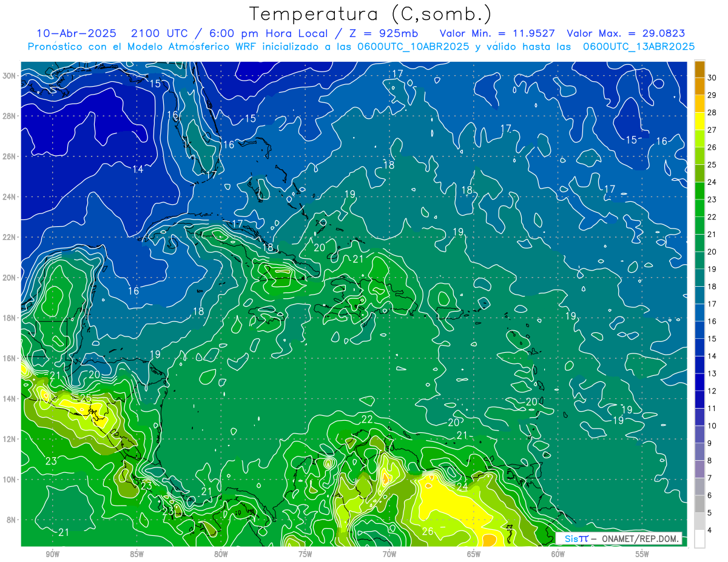Click the colorbar scale number 29
Screen dimensions: 728x562
(712, 95)
